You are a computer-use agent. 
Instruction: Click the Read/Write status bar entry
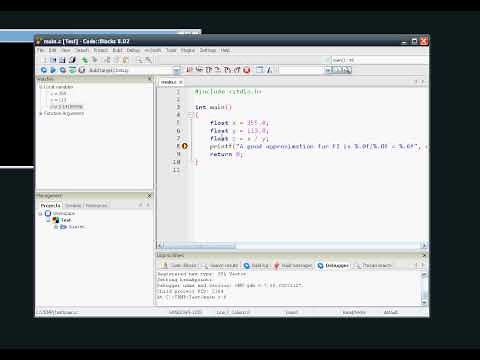(x=354, y=312)
